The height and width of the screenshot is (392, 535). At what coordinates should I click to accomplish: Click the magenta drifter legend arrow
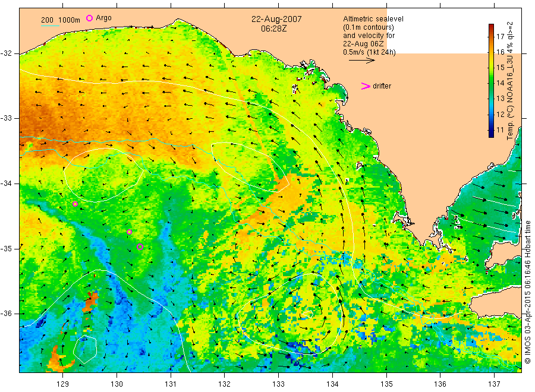pos(366,86)
